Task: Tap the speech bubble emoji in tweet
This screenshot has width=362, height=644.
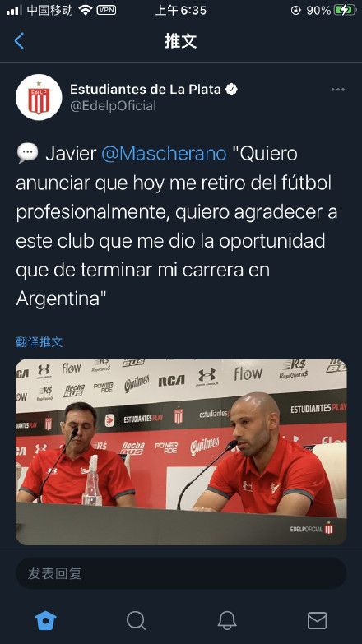Action: [x=27, y=153]
